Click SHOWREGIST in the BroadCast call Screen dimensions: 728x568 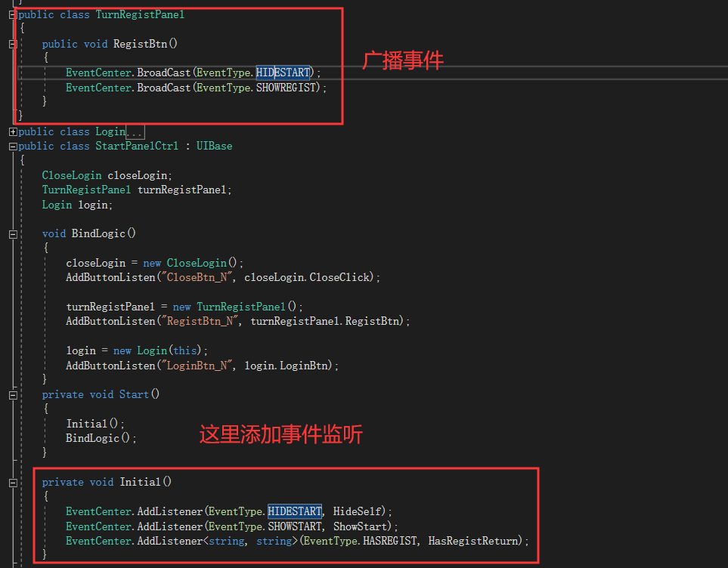tap(286, 88)
